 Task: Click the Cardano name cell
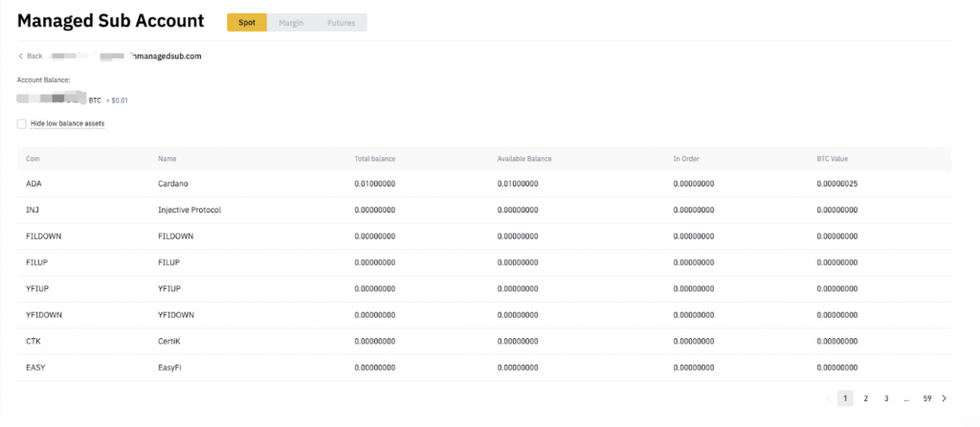coord(173,184)
